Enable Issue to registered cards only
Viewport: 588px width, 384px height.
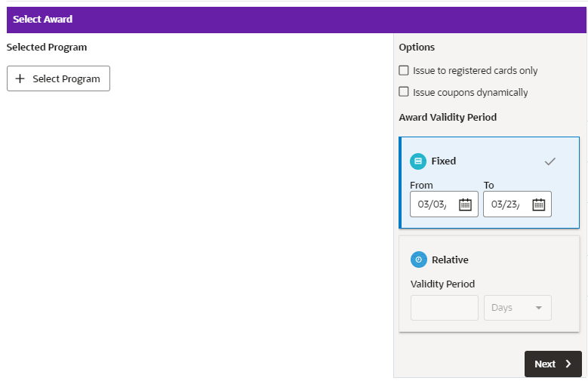coord(404,70)
